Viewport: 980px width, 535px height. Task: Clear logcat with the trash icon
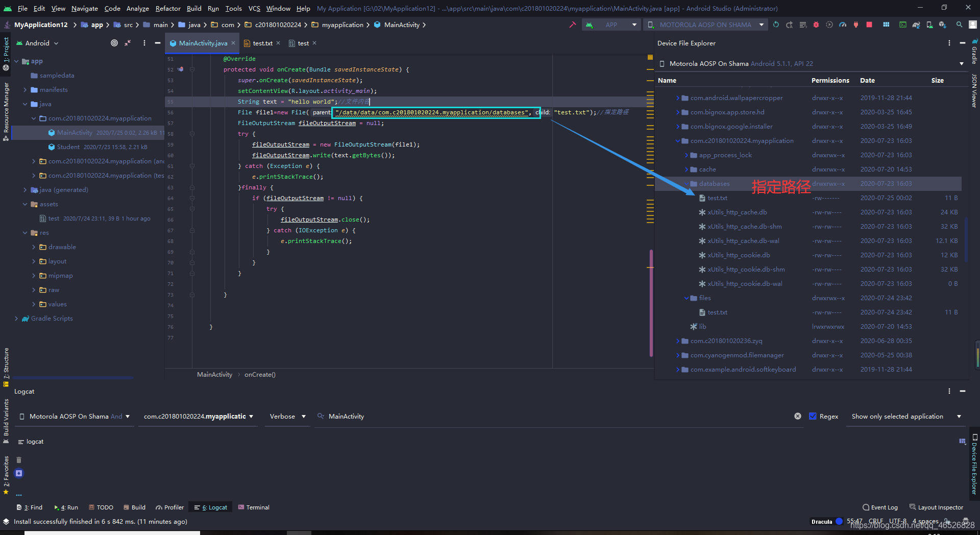(19, 460)
